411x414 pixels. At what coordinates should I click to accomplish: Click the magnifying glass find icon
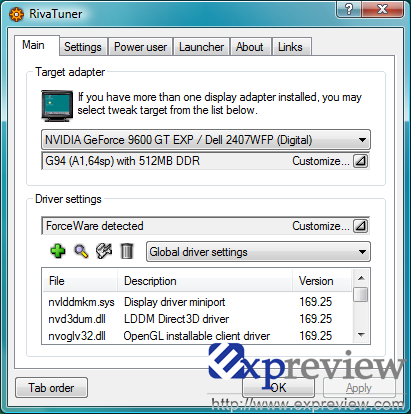81,251
